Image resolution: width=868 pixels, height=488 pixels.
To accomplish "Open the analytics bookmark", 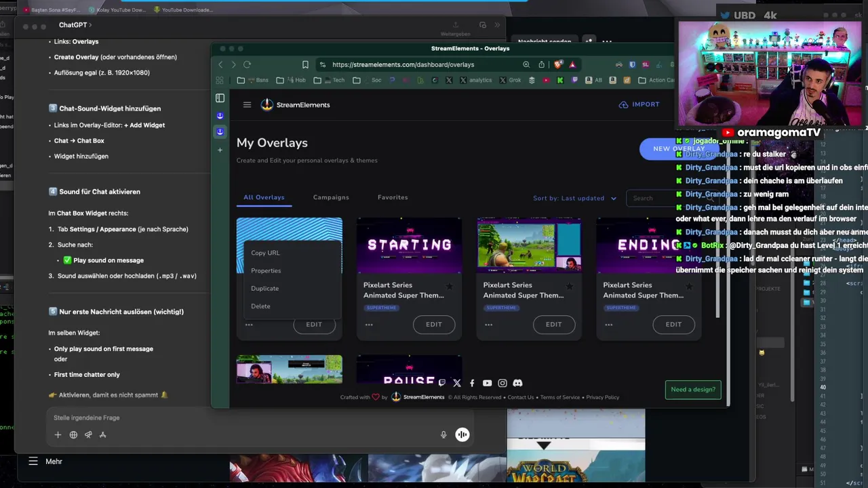I will [475, 80].
